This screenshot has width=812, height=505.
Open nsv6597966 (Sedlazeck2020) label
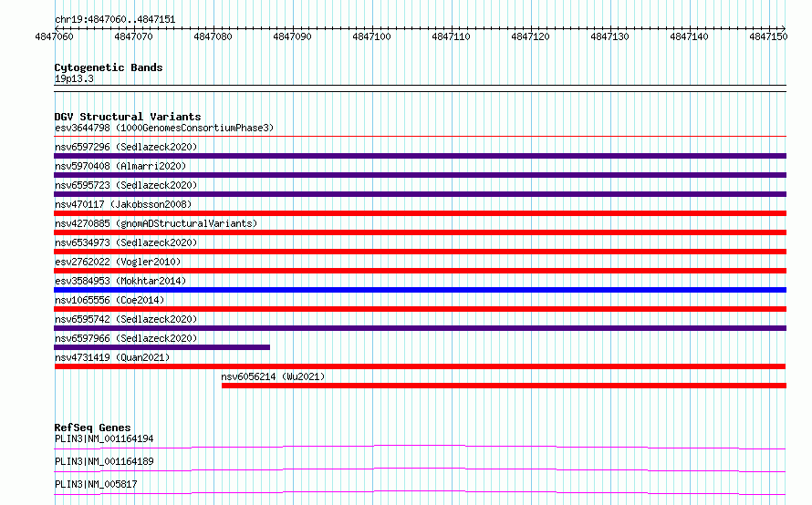[126, 338]
